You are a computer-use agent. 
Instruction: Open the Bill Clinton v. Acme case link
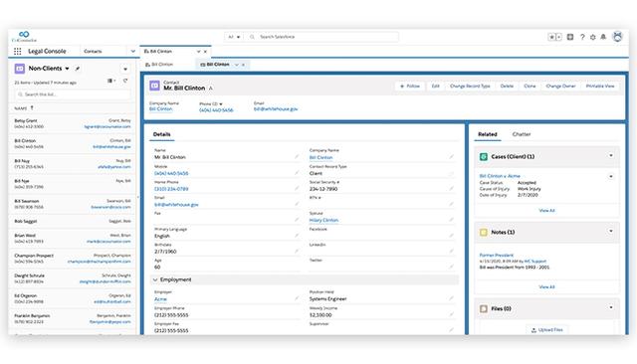click(x=500, y=176)
